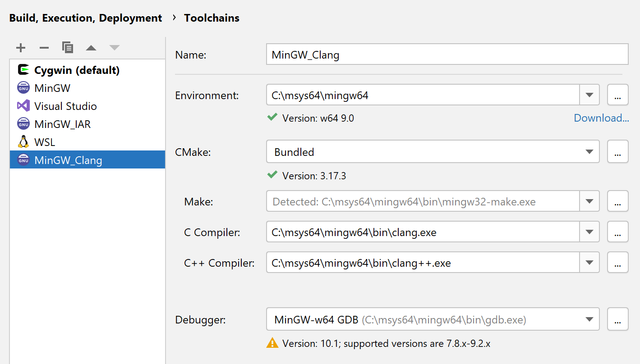This screenshot has height=364, width=640.
Task: Expand the C++ Compiler dropdown arrow
Action: [589, 263]
